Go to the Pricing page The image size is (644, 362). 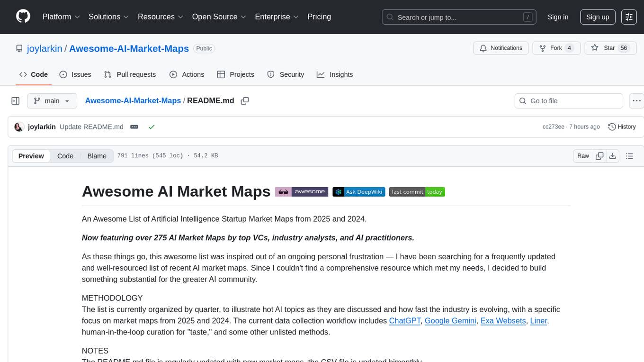pyautogui.click(x=319, y=17)
